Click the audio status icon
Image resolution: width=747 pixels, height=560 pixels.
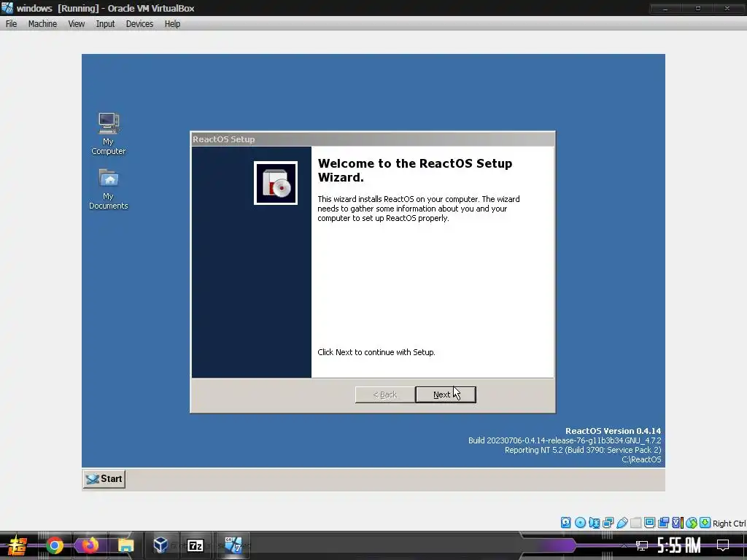(594, 522)
